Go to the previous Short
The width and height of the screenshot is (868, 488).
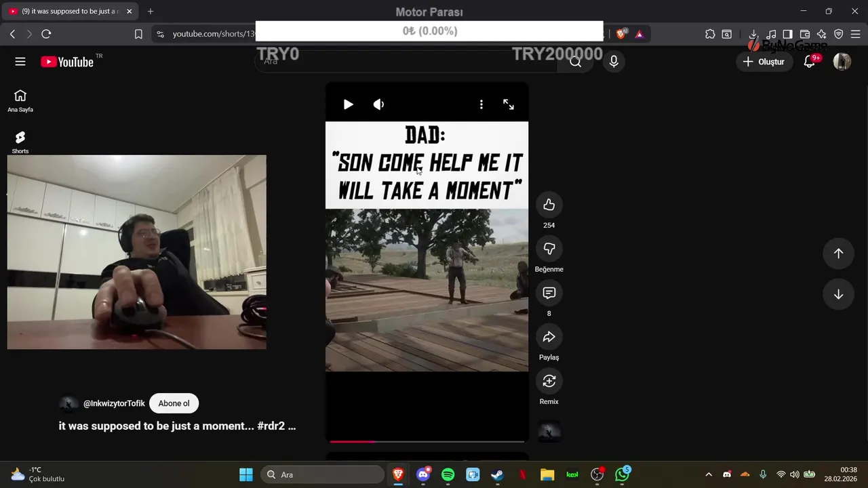[x=838, y=253]
